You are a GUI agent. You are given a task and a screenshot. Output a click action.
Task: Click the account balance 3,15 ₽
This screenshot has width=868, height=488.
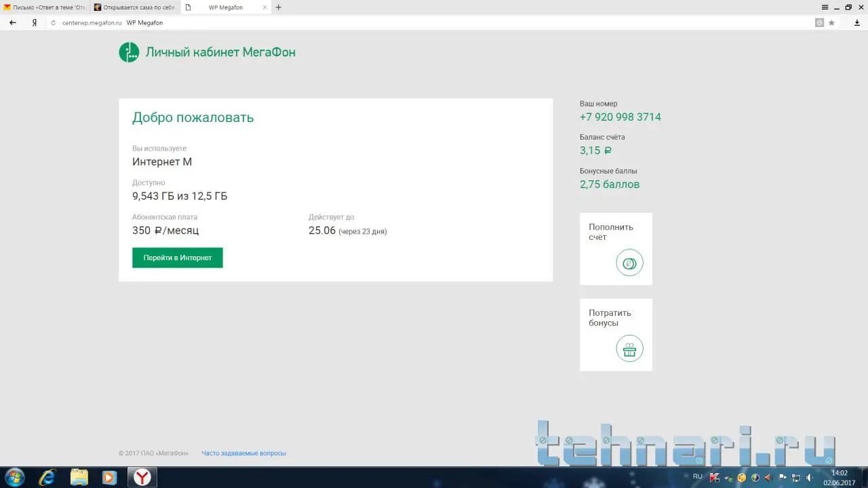pos(596,150)
